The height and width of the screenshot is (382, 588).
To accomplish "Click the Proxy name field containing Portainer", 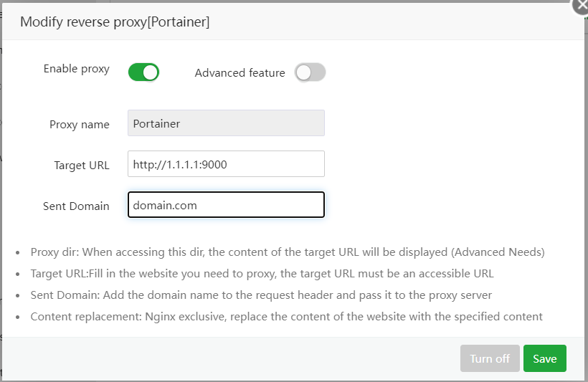I will click(226, 123).
